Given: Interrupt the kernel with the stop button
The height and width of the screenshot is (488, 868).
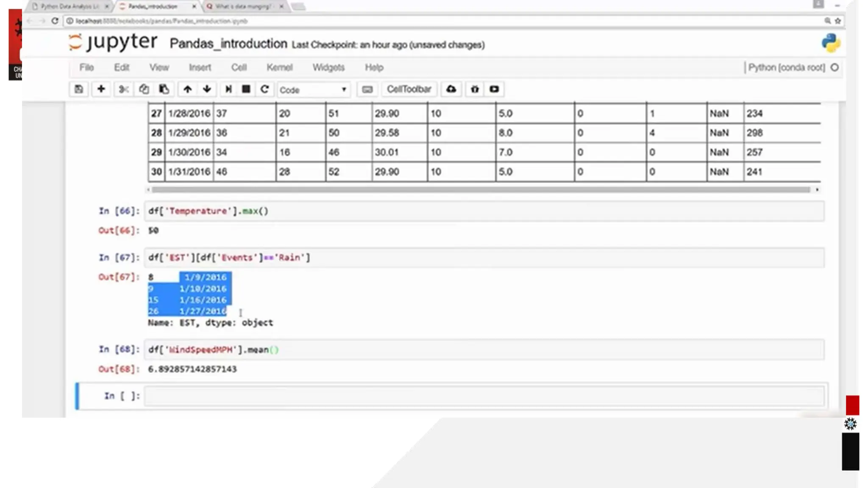Looking at the screenshot, I should [x=246, y=89].
